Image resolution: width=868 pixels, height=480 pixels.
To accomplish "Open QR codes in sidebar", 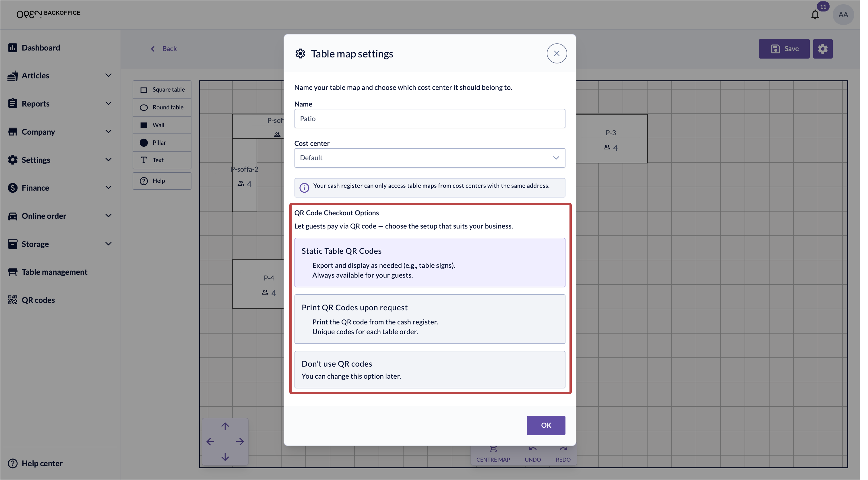I will [38, 300].
